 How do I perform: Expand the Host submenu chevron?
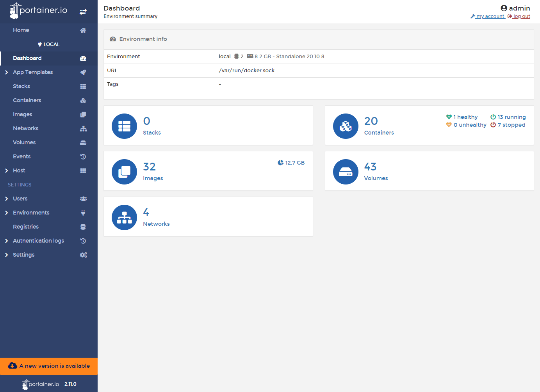pyautogui.click(x=6, y=170)
